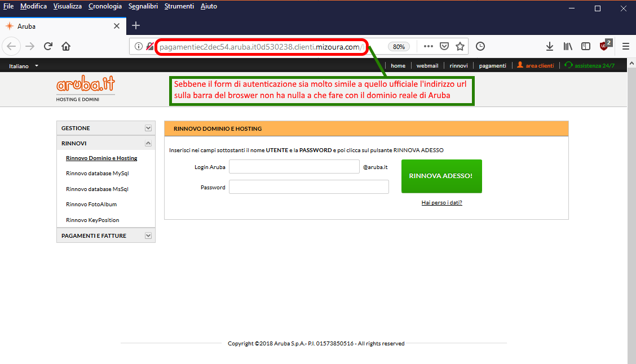Click the GESTIONE section header

(106, 128)
